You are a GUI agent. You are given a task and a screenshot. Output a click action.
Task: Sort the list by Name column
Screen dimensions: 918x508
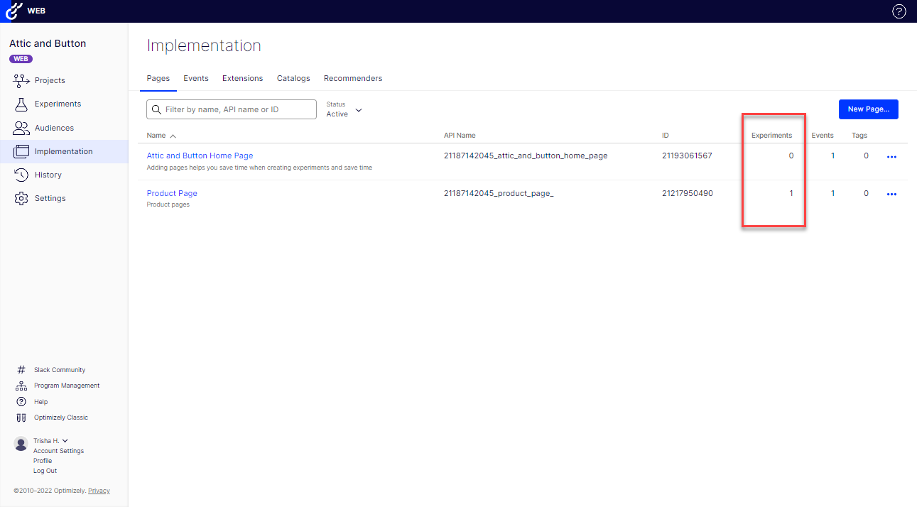coord(160,135)
